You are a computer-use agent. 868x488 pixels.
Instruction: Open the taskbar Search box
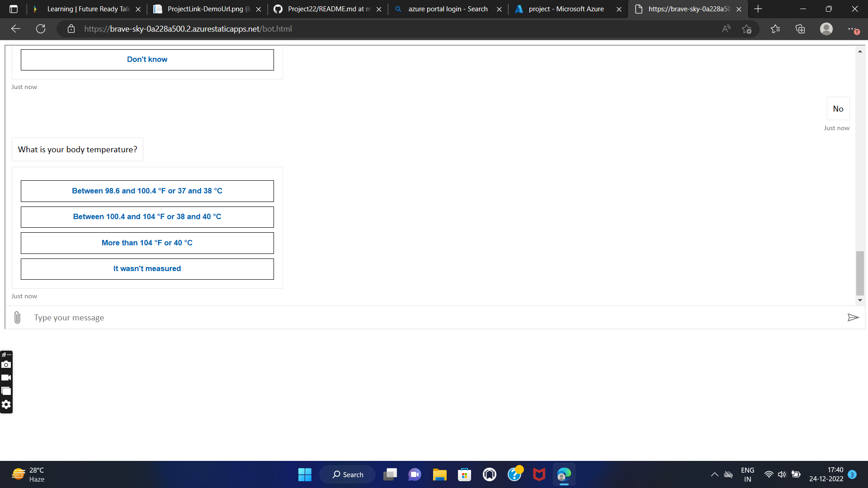(x=348, y=474)
